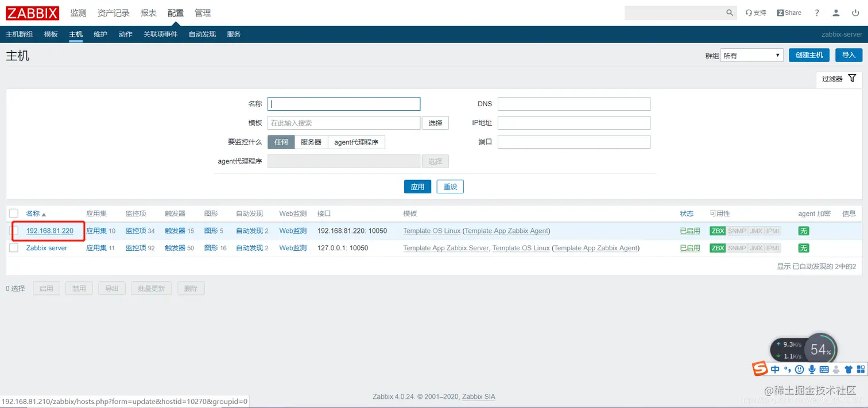This screenshot has height=408, width=868.
Task: Open the 管理 menu
Action: click(203, 13)
